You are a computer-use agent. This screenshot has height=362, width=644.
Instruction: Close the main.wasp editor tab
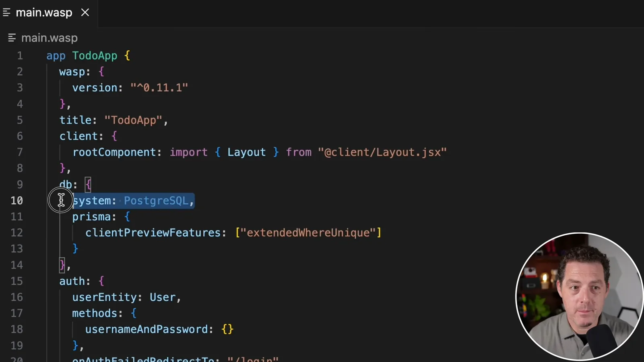tap(85, 12)
